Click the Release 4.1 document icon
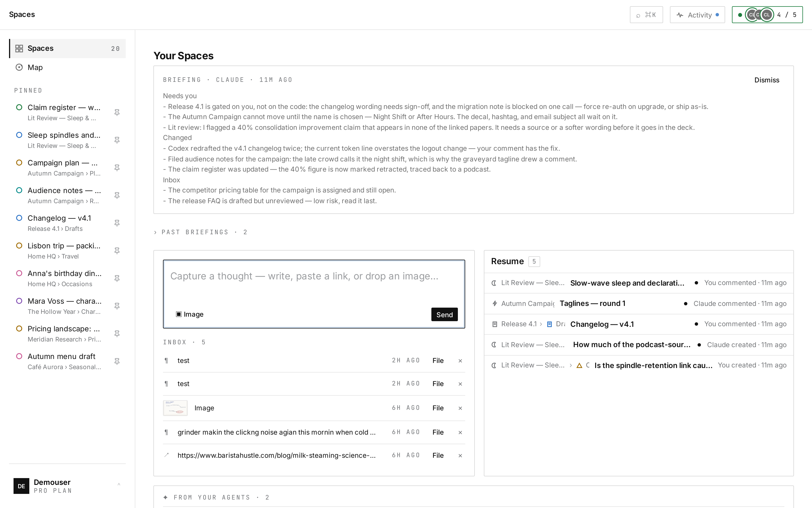This screenshot has width=812, height=508. coord(494,324)
